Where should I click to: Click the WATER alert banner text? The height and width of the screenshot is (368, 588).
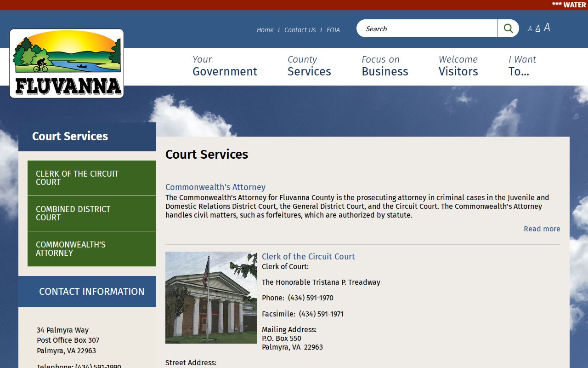click(x=569, y=5)
